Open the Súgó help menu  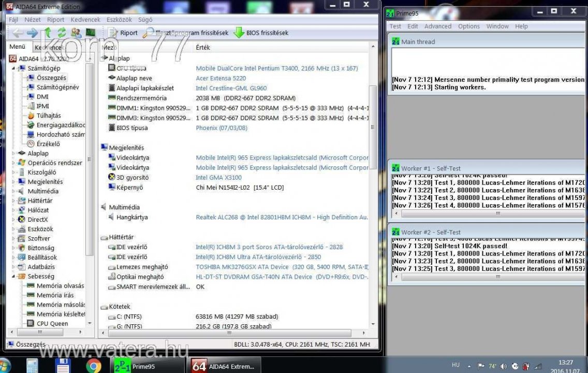tap(145, 20)
